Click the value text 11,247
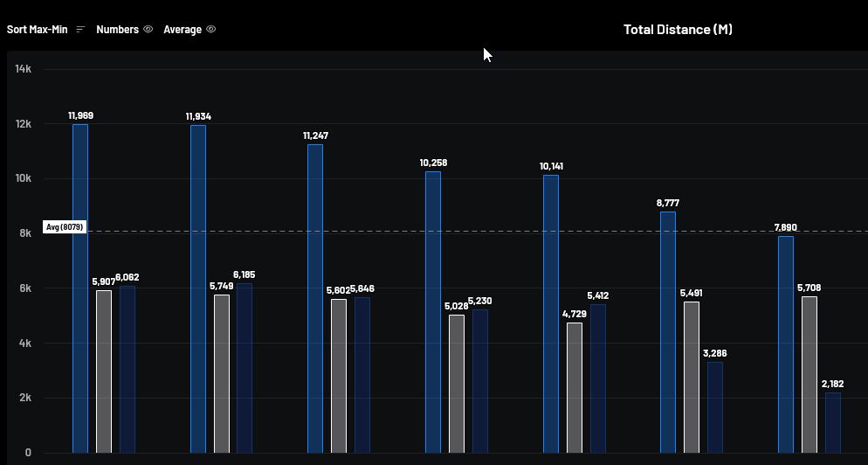Viewport: 868px width, 465px height. (315, 135)
